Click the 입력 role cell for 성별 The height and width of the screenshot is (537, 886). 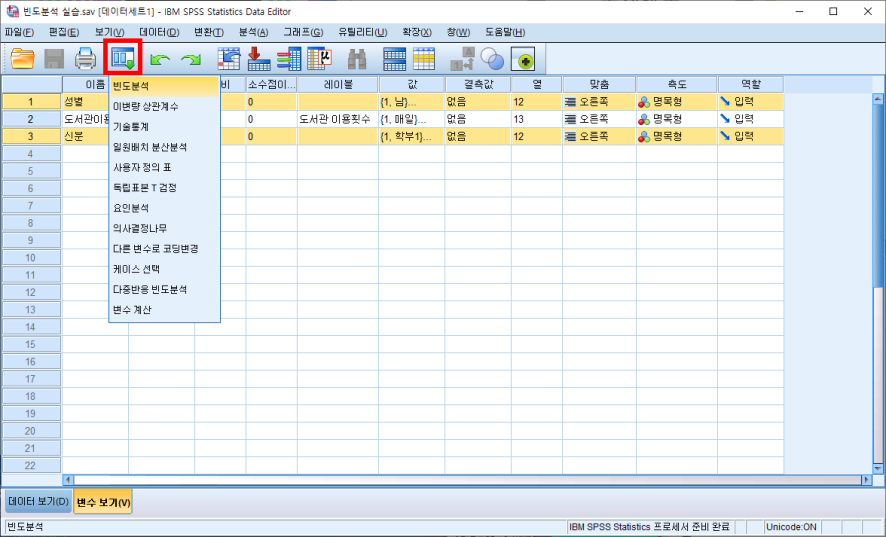750,102
